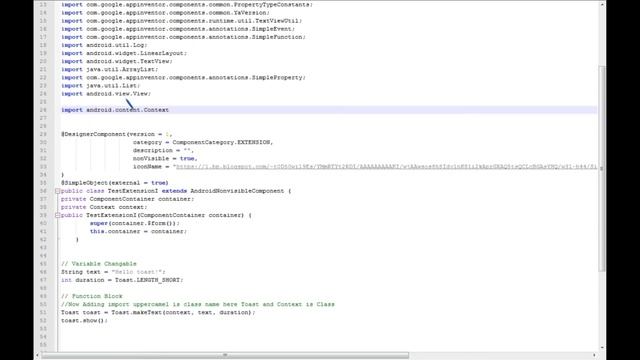Screen dimensions: 640x360
Task: Click the YaVersion import line
Action: [165, 13]
